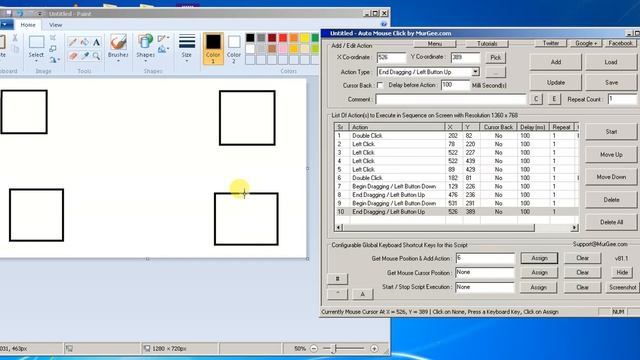Adjust the Paint zoom slider

coord(333,349)
